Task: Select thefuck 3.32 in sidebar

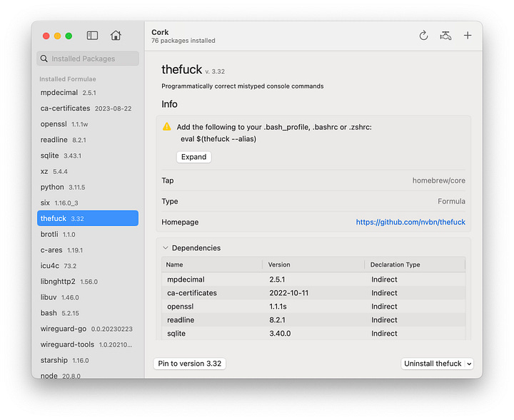Action: [x=88, y=218]
